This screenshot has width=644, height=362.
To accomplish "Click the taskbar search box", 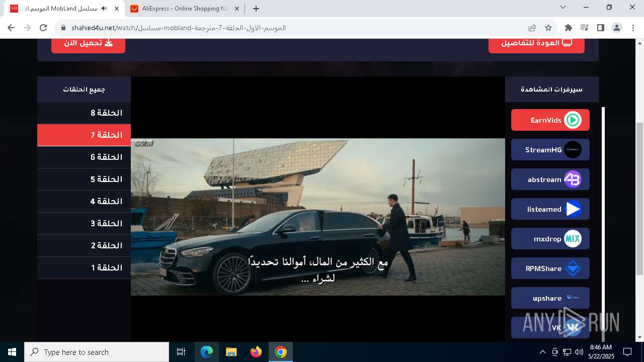I will (97, 352).
